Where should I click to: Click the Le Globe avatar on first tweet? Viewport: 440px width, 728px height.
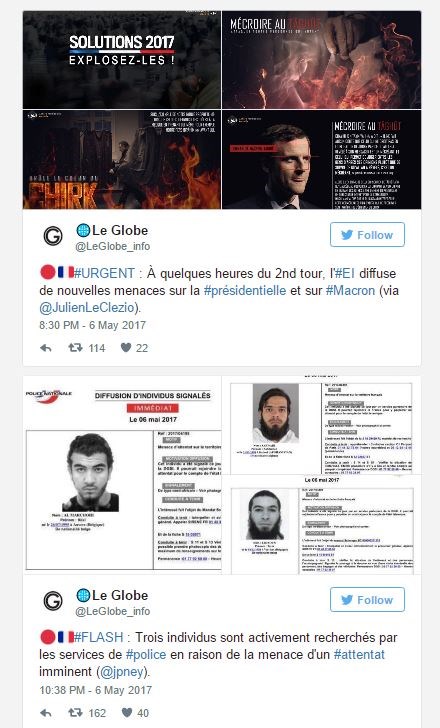pos(53,236)
